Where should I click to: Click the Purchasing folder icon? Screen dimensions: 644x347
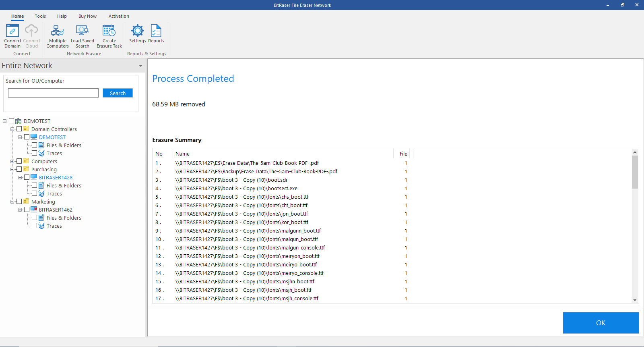(26, 169)
